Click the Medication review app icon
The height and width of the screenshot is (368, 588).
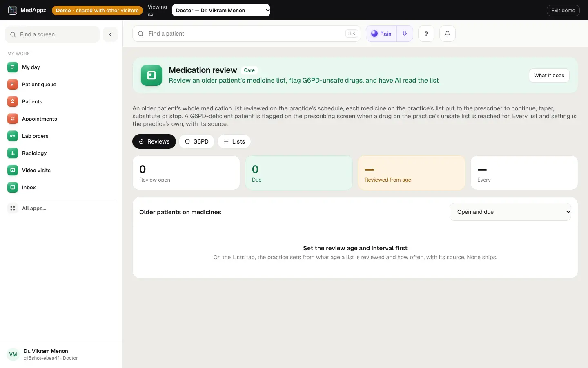pos(151,75)
